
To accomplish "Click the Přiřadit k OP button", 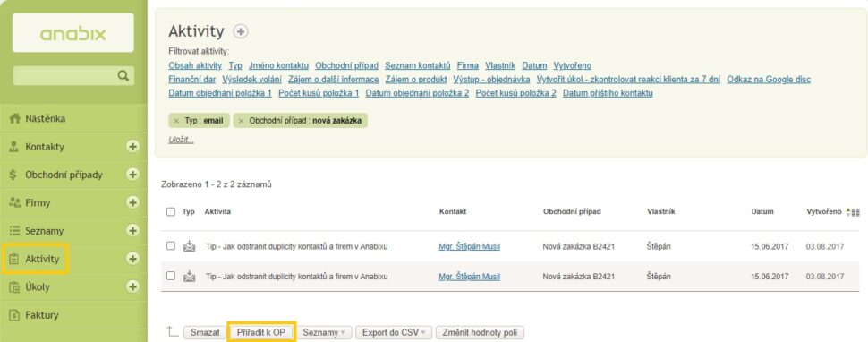I will [x=260, y=332].
